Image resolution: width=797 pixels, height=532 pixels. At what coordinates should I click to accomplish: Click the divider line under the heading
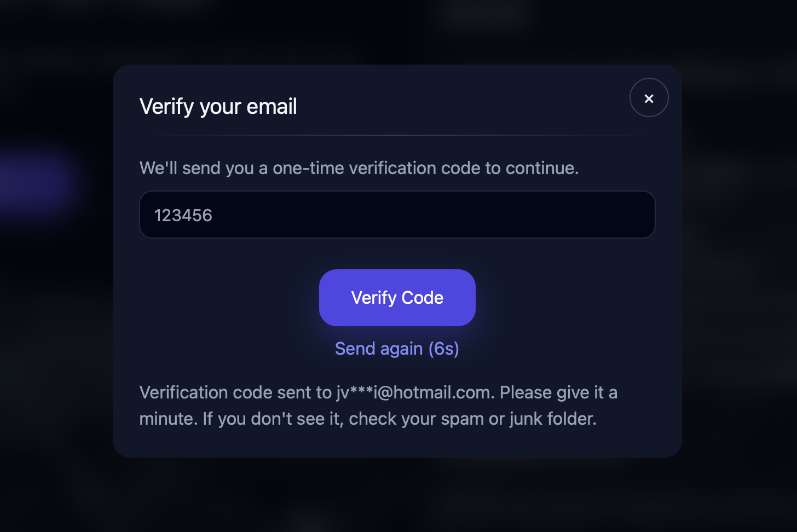click(397, 135)
